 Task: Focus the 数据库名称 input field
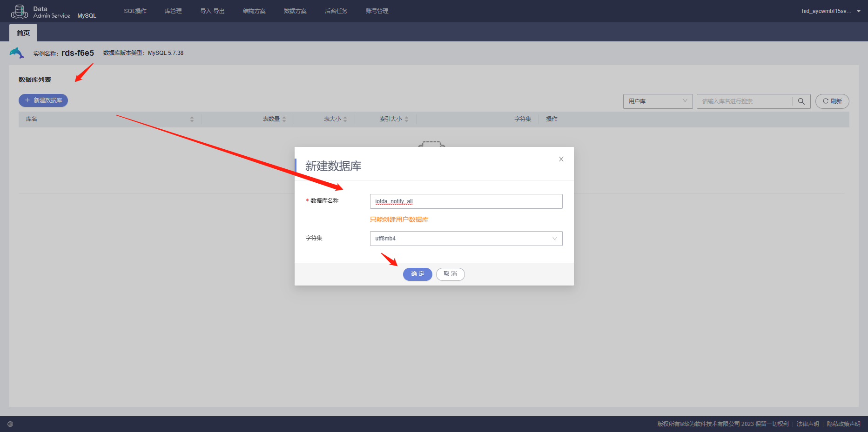(x=466, y=201)
